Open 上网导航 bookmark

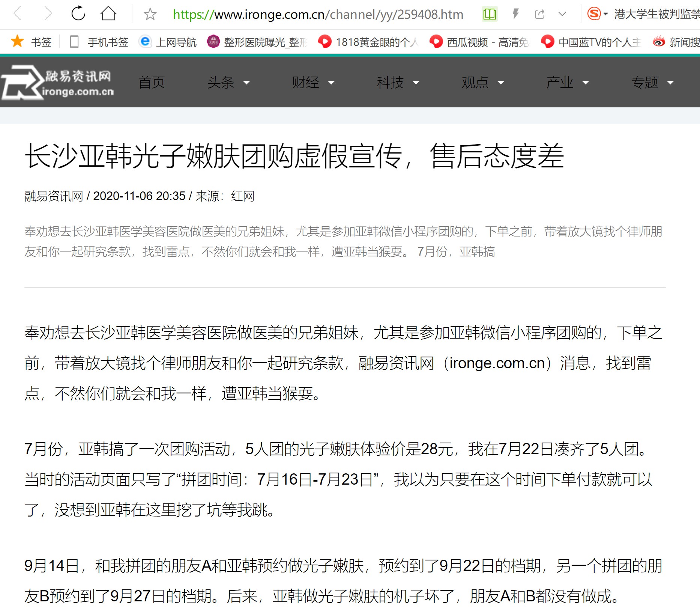pos(167,42)
